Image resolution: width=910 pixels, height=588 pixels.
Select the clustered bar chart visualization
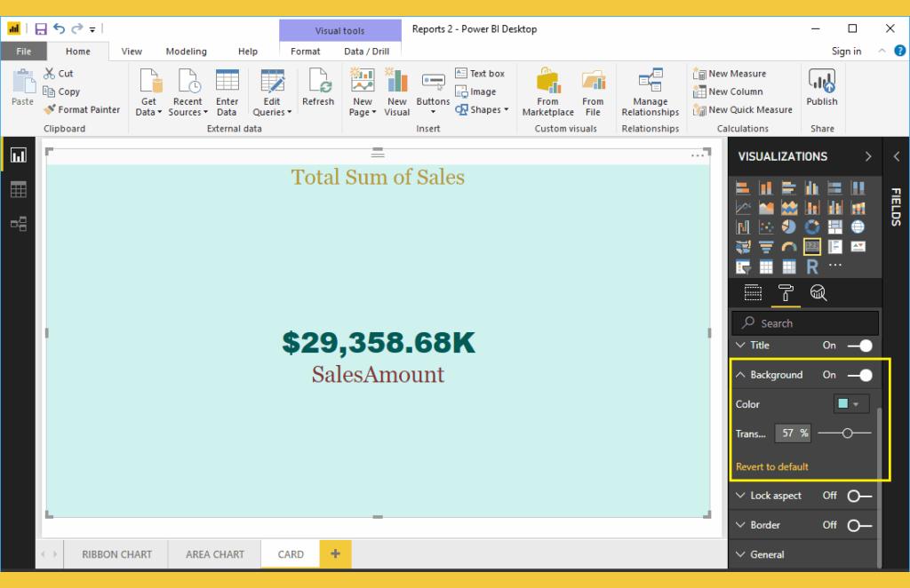(789, 188)
